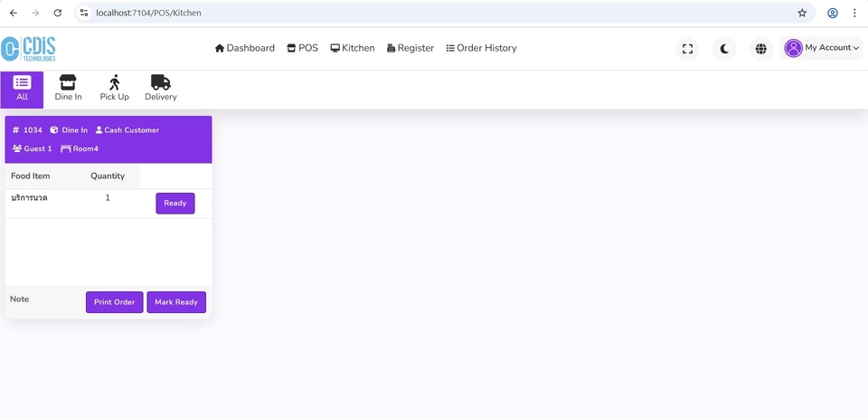Open the language globe icon
The height and width of the screenshot is (419, 868).
click(x=761, y=49)
